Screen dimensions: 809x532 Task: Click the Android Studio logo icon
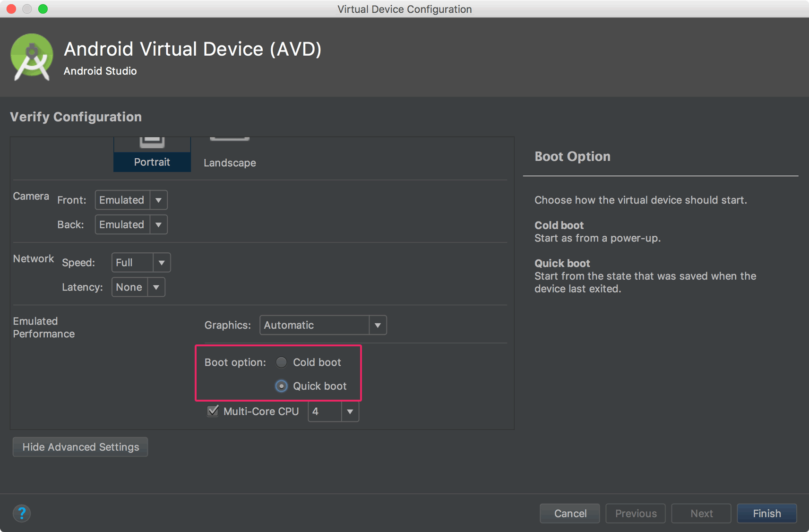point(32,58)
